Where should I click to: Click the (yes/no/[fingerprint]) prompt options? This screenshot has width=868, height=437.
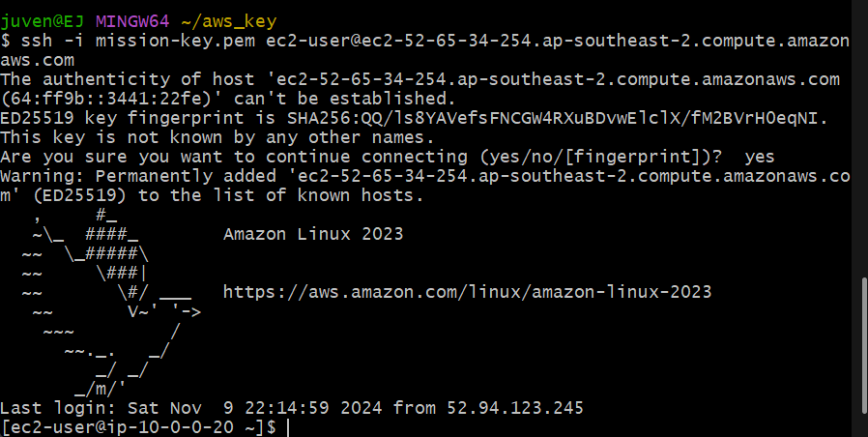567,157
